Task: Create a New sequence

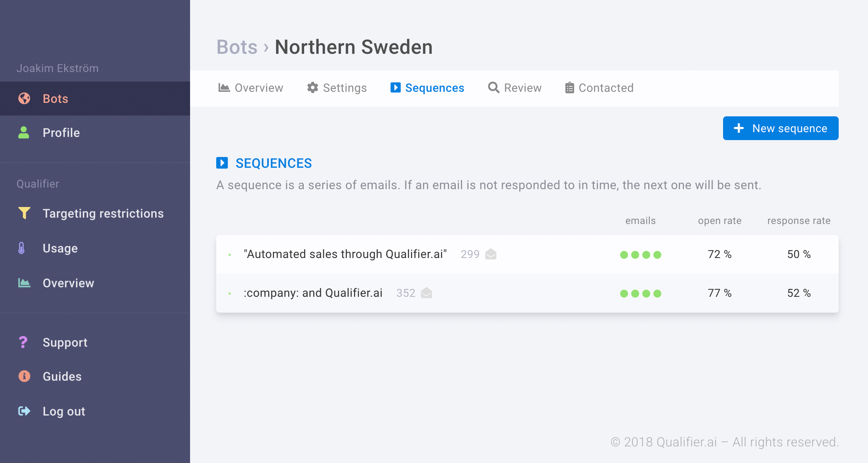Action: click(x=780, y=128)
